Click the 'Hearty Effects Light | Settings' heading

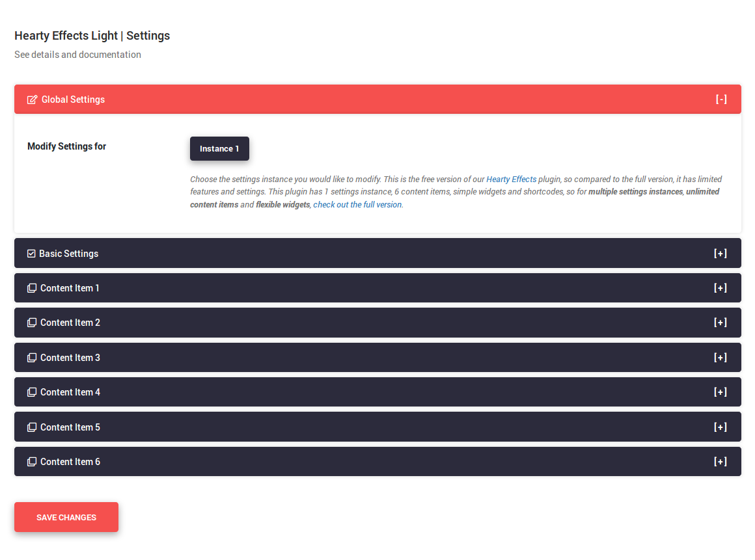92,36
